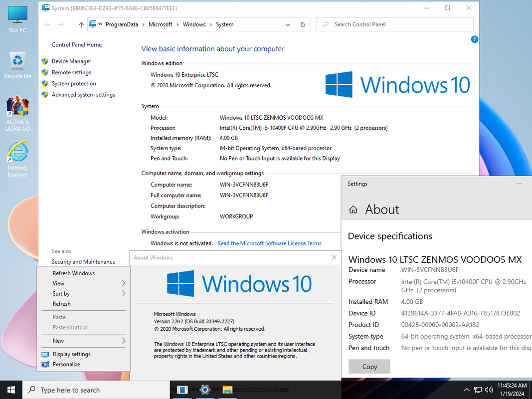Open network tray icon

478,390
